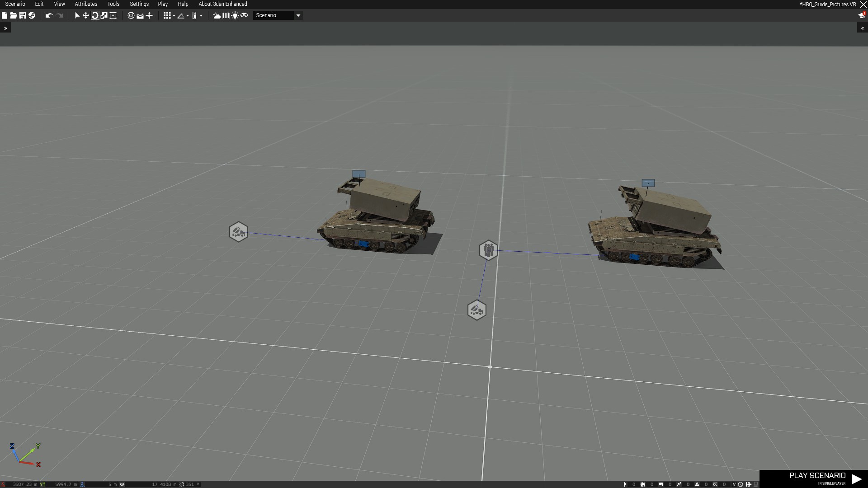Image resolution: width=868 pixels, height=488 pixels.
Task: Save the scenario with floppy icon
Action: pos(23,15)
